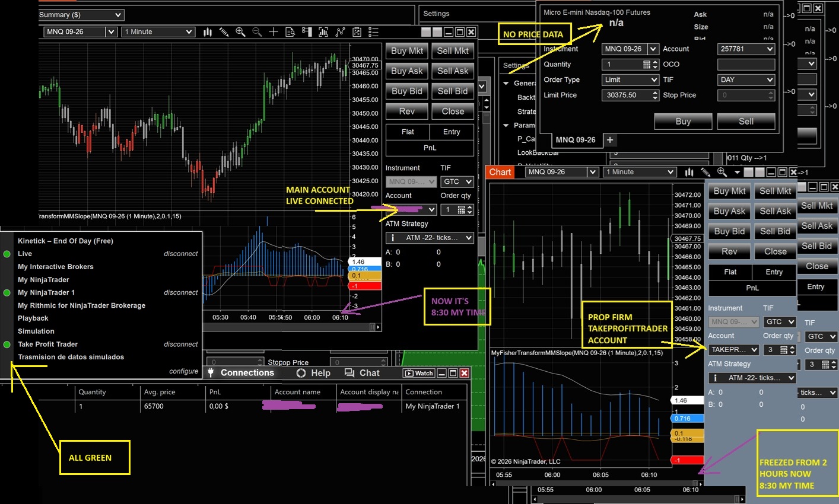839x504 pixels.
Task: Toggle instrument link square on orange Chart window
Action: (749, 172)
